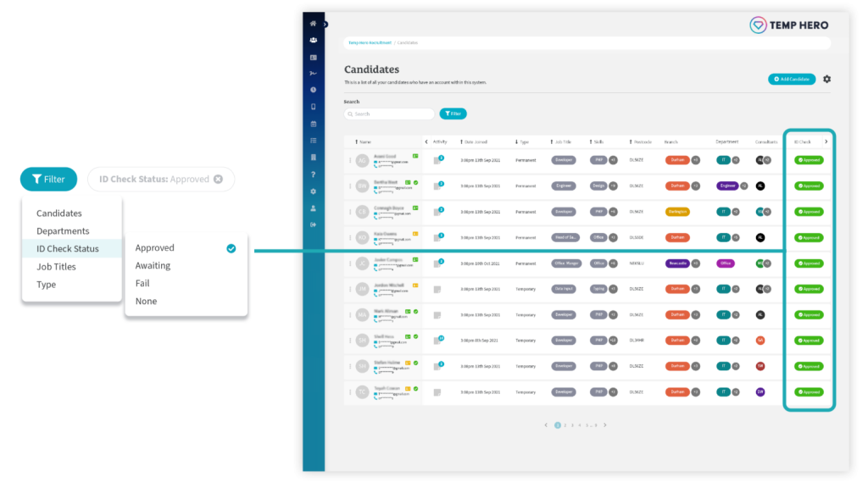Screen dimensions: 868x499
Task: Select the Fail status option
Action: (x=142, y=283)
